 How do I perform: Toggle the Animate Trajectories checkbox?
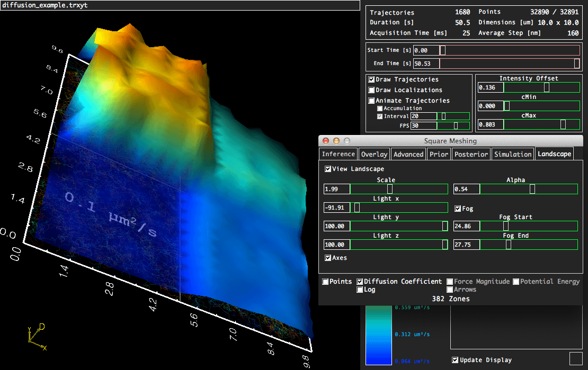[372, 101]
